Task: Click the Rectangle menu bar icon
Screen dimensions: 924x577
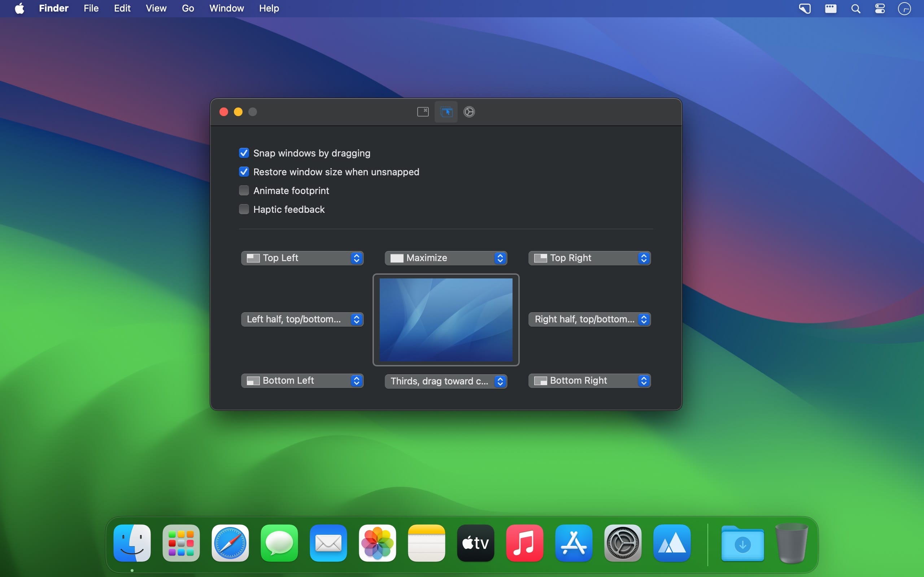Action: 805,8
